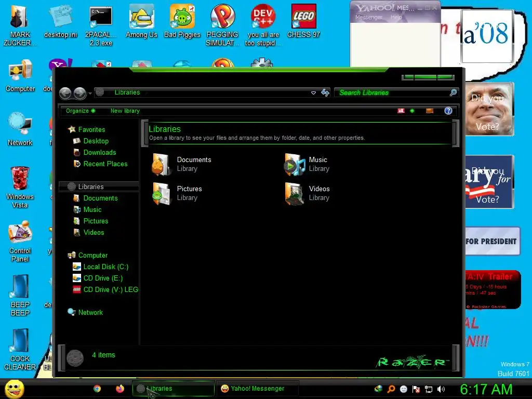The image size is (532, 399).
Task: Open CD Drive (V:) LEGO in sidebar
Action: pos(105,289)
